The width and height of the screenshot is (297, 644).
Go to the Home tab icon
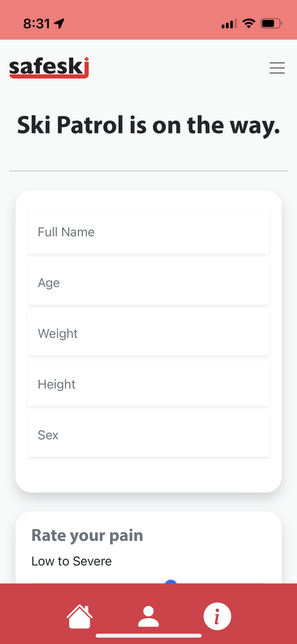tap(79, 616)
